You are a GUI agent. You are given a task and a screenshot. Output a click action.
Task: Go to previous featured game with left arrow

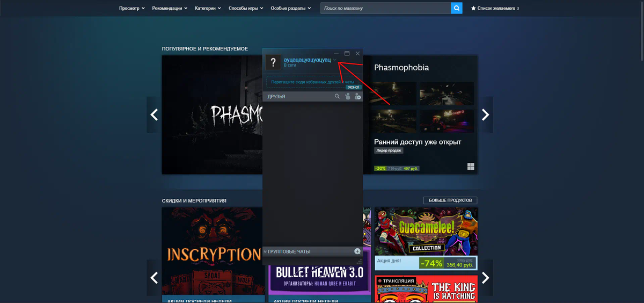pos(154,114)
